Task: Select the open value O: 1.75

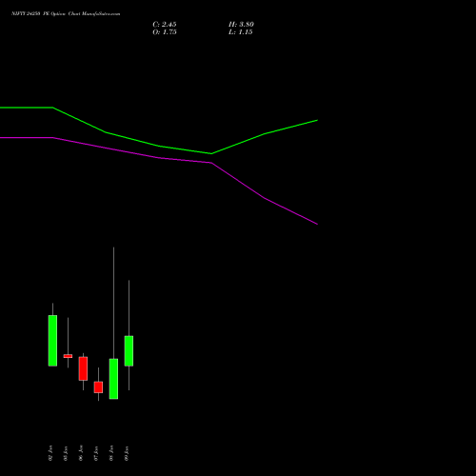Action: pos(165,32)
